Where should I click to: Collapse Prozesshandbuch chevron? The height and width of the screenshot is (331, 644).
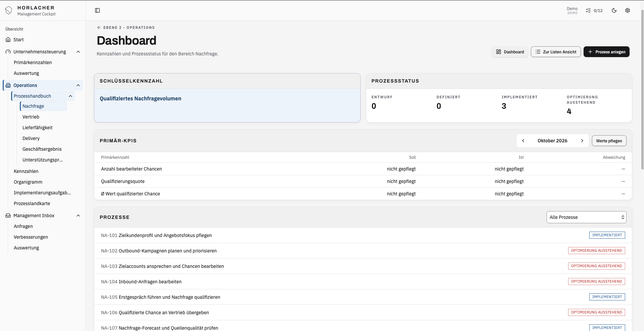71,96
